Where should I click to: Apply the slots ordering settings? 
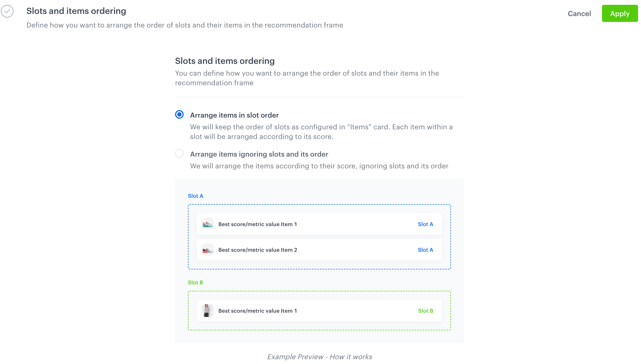[x=620, y=14]
